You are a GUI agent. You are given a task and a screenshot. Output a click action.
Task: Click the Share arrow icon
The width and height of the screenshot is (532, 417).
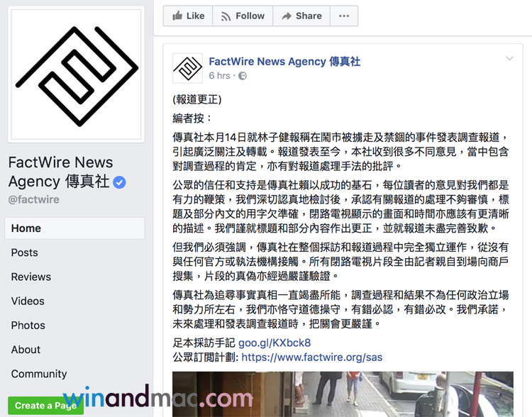coord(287,16)
